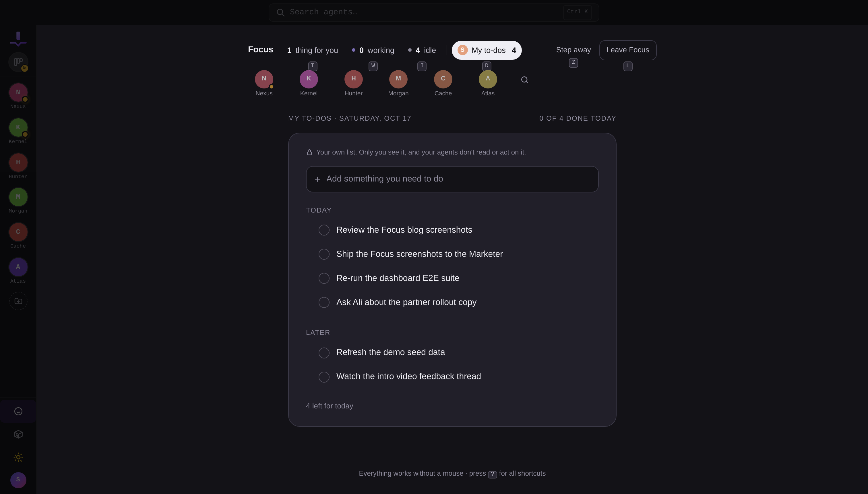Click the 'Refresh the demo seed data' text

click(391, 352)
